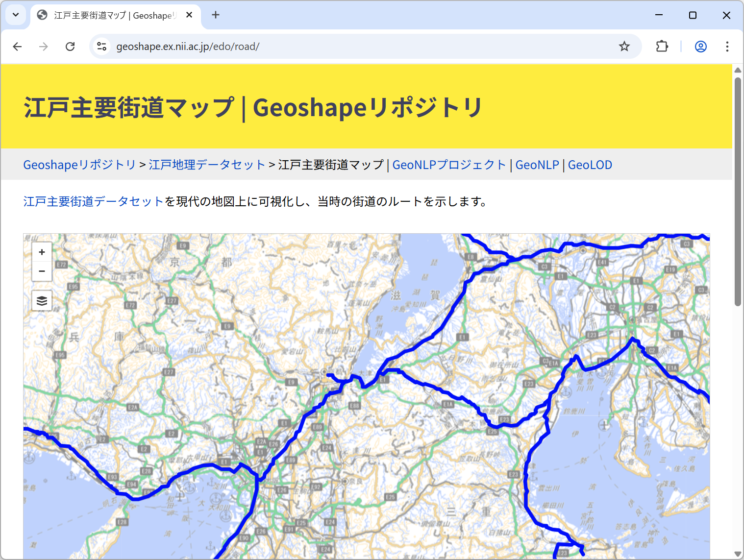Click the GeoLOD breadcrumb link
The image size is (744, 560).
(590, 165)
